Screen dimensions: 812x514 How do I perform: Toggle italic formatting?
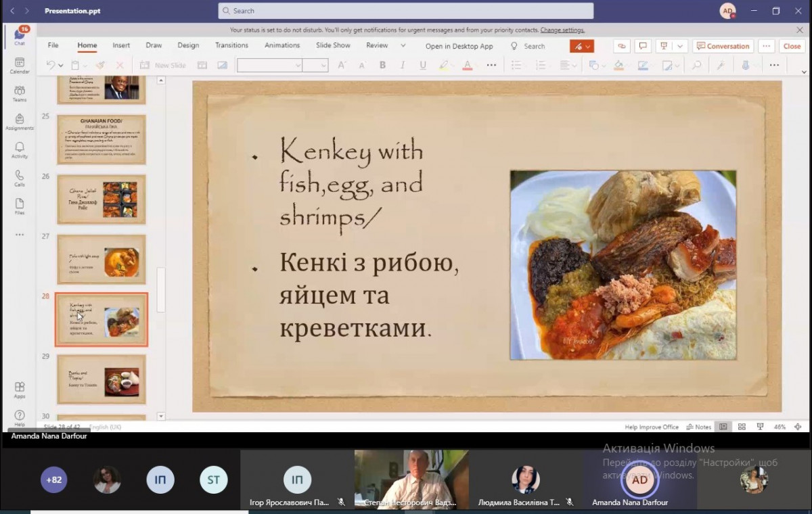click(403, 66)
